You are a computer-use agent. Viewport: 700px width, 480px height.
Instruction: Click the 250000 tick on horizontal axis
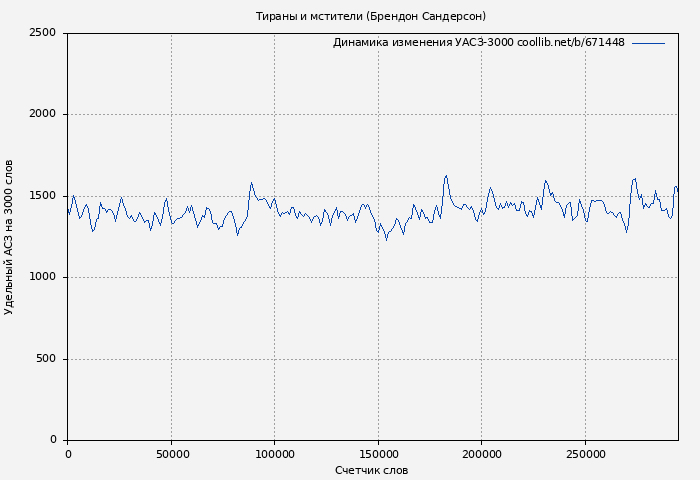coord(586,455)
